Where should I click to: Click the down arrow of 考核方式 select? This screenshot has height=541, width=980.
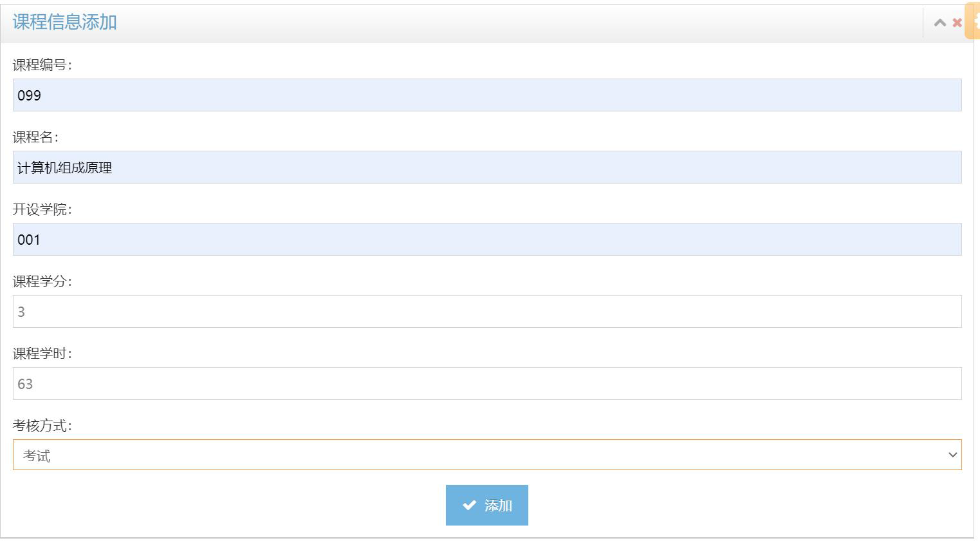[x=952, y=455]
